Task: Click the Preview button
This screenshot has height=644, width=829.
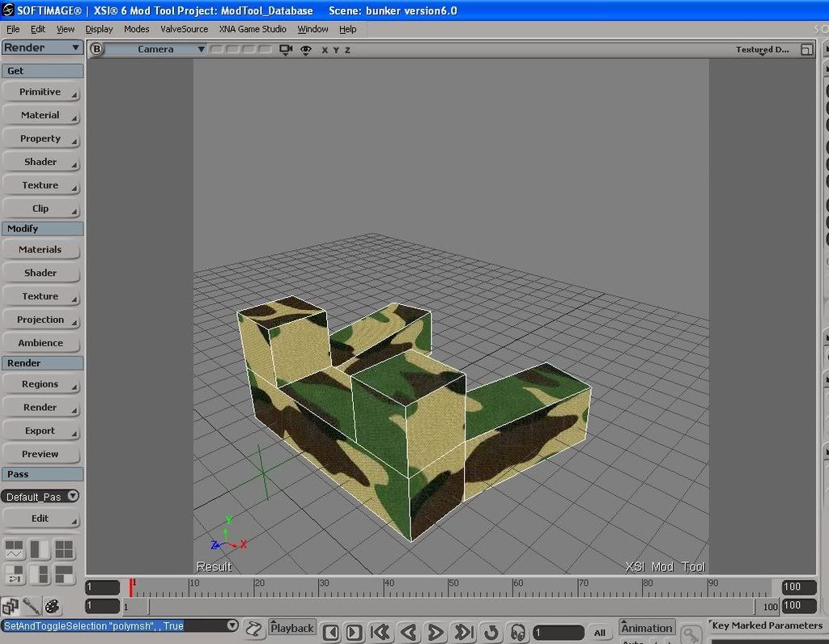Action: pyautogui.click(x=40, y=454)
